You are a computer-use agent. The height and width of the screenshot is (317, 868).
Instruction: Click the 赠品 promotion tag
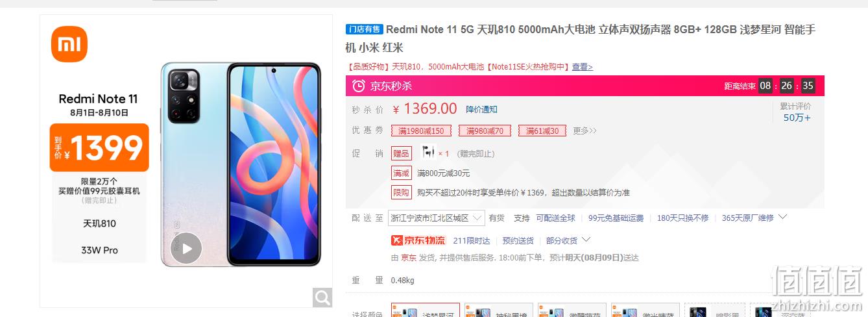pyautogui.click(x=401, y=153)
